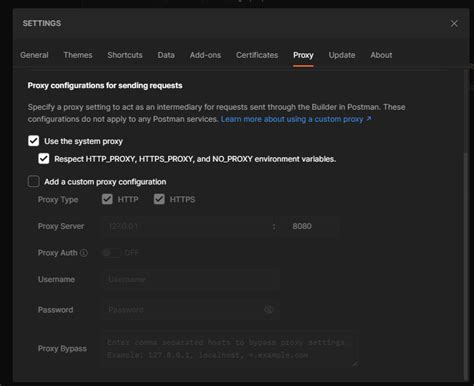The image size is (474, 386).
Task: Open the General settings tab
Action: [x=34, y=55]
